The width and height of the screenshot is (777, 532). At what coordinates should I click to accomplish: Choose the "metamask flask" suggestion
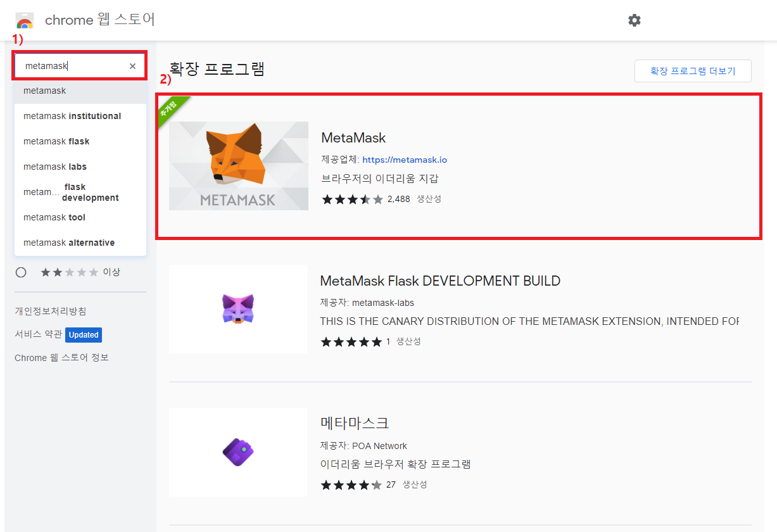[80, 141]
